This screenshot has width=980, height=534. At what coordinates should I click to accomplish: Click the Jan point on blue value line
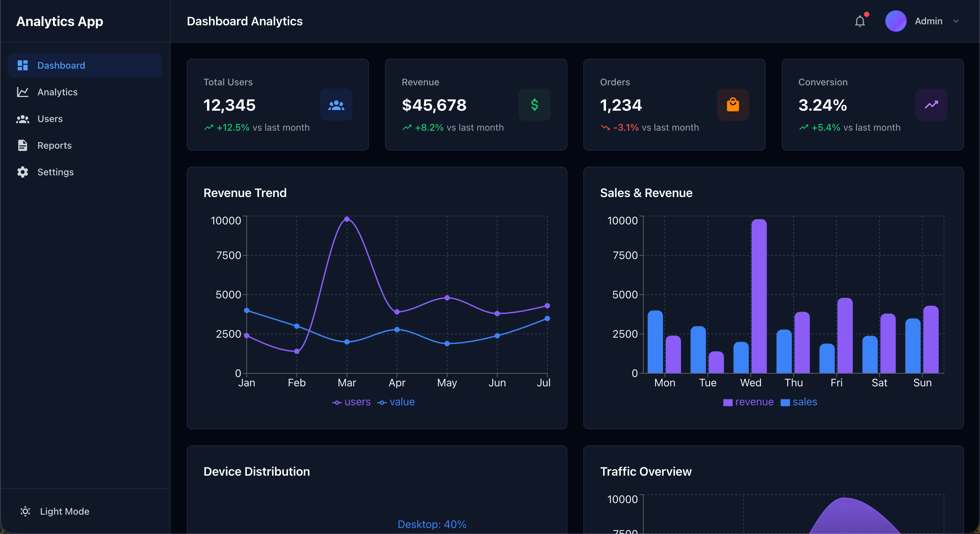247,310
